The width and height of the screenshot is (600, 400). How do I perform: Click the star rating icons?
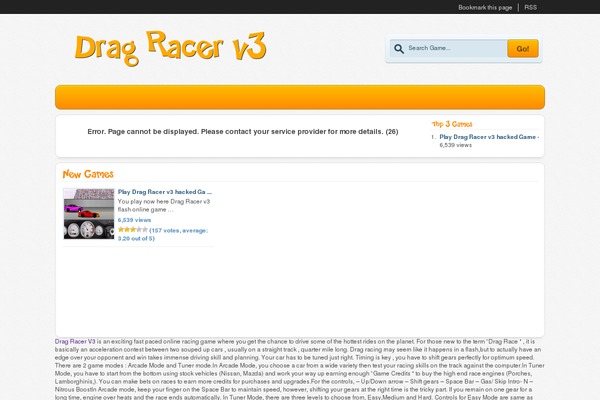click(133, 230)
